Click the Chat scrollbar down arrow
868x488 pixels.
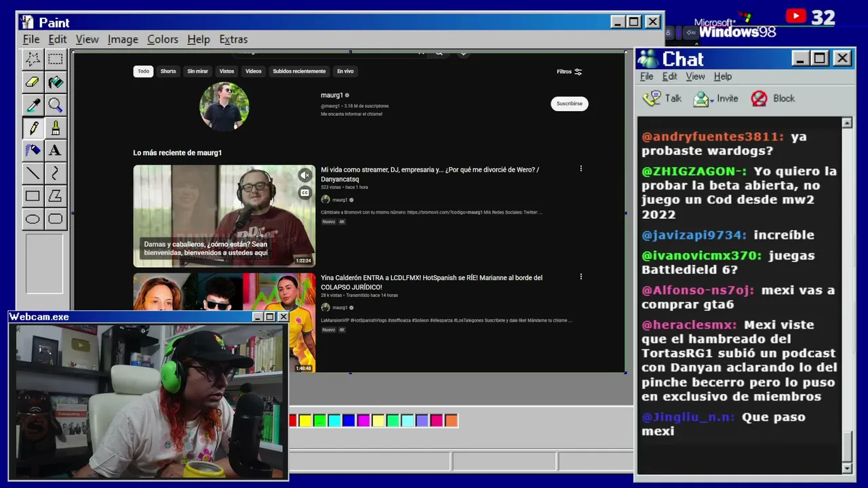click(x=847, y=468)
